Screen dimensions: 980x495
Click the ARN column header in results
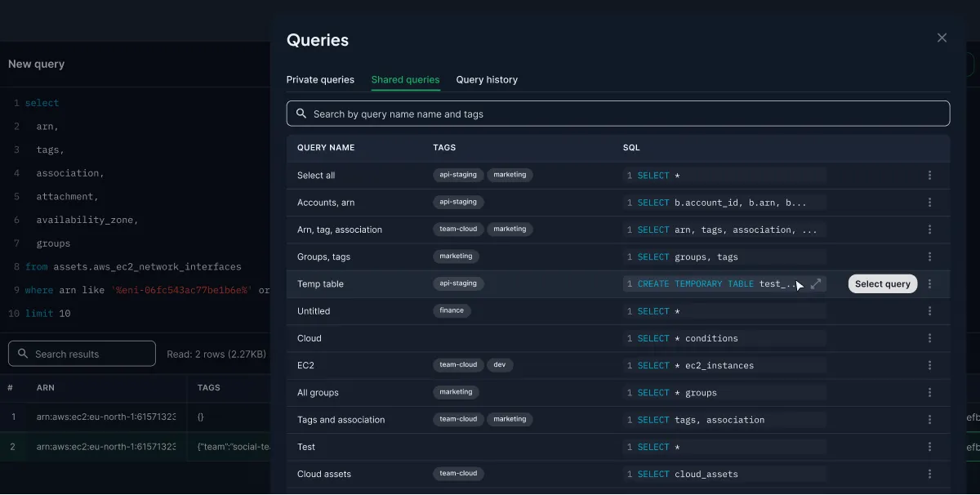(46, 388)
